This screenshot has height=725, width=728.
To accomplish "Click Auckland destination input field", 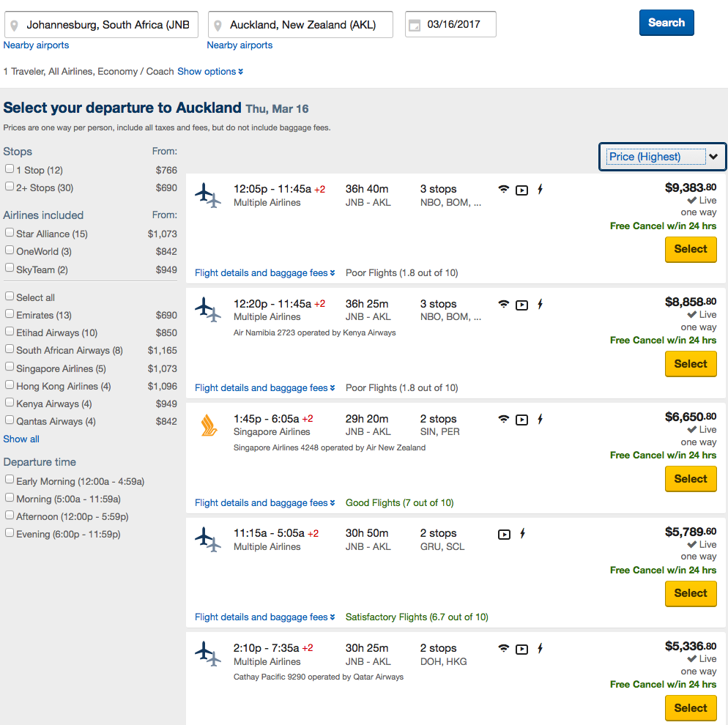I will click(x=300, y=25).
